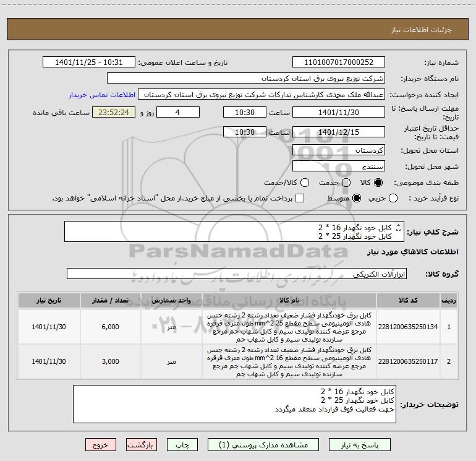Click the خروج exit button
This screenshot has width=476, height=461.
tap(101, 445)
